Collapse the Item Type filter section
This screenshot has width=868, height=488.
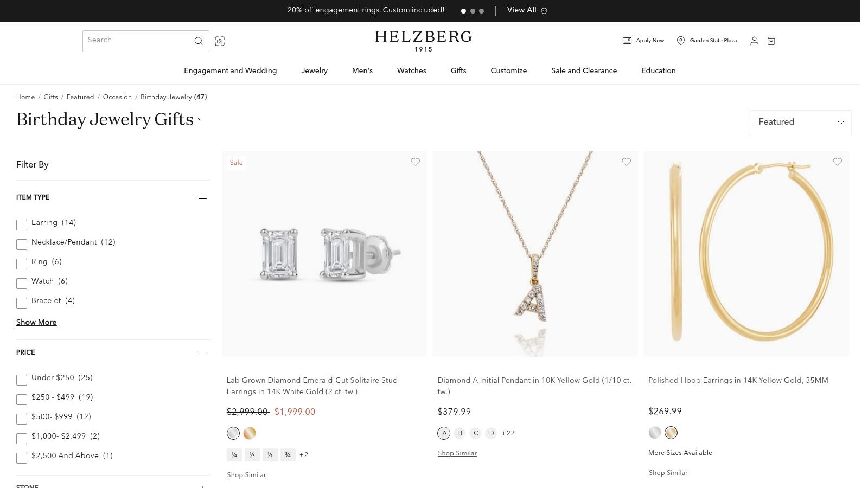tap(203, 198)
